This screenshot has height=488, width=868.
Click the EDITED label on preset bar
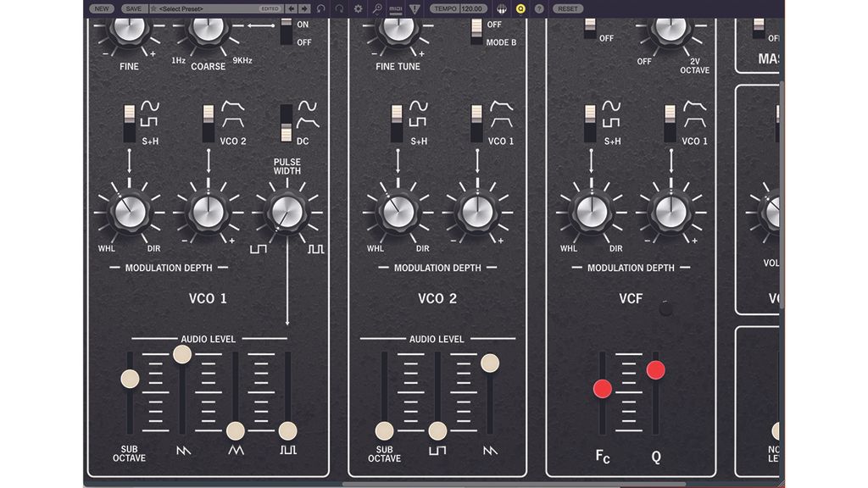tap(269, 8)
